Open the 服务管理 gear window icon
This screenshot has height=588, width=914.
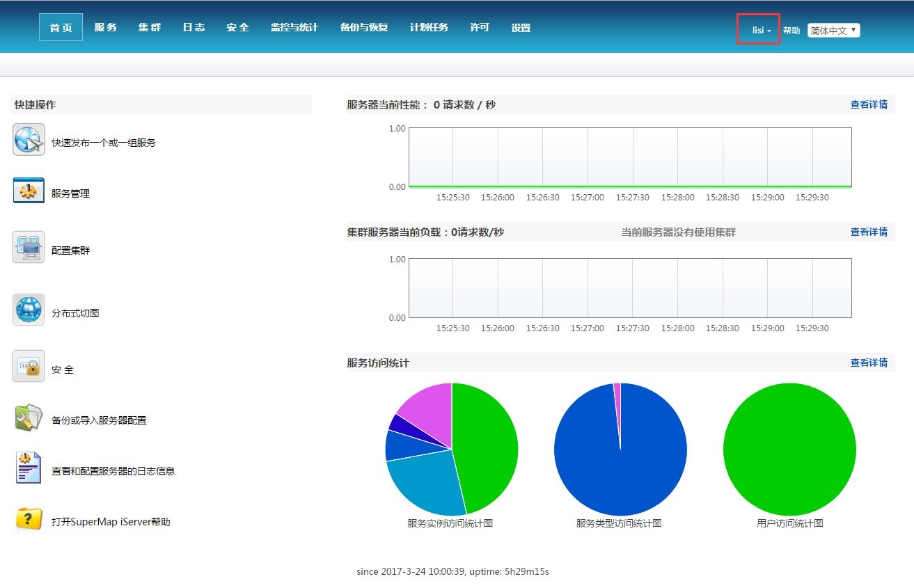pyautogui.click(x=29, y=191)
